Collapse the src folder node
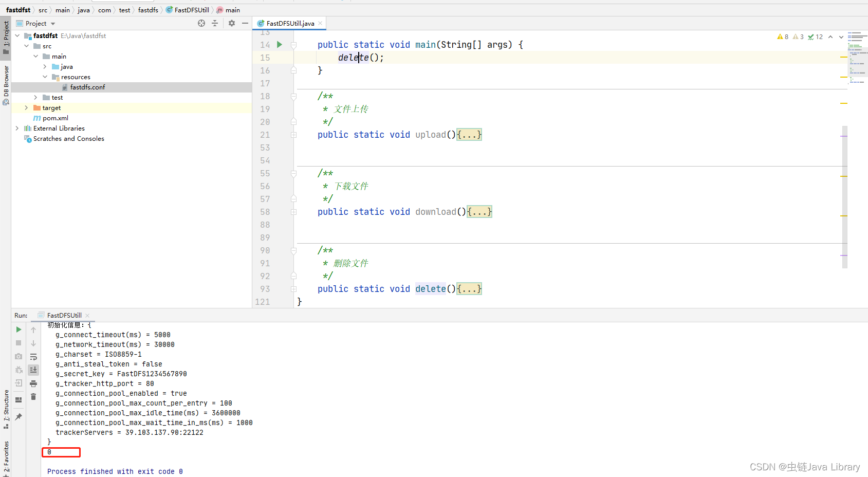 coord(27,46)
